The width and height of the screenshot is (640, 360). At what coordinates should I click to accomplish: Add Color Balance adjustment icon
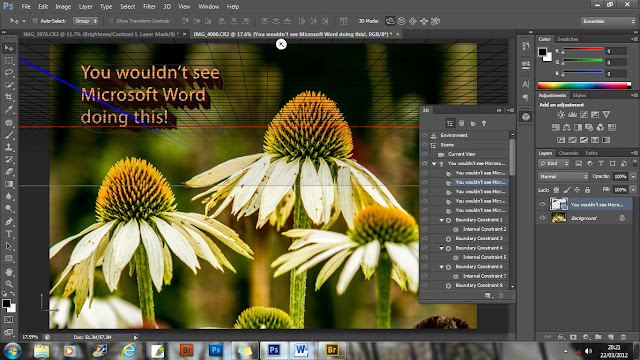point(567,127)
